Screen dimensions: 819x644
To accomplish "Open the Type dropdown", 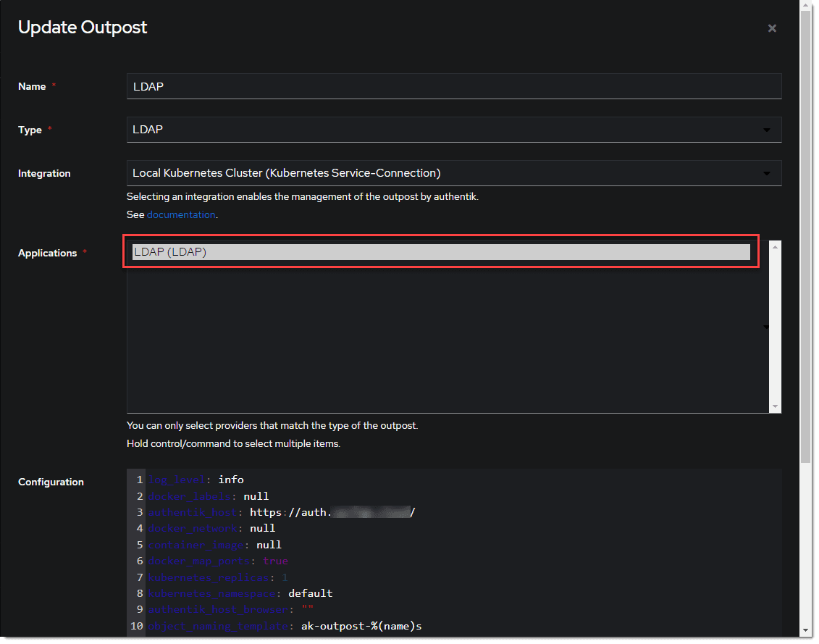I will click(453, 130).
